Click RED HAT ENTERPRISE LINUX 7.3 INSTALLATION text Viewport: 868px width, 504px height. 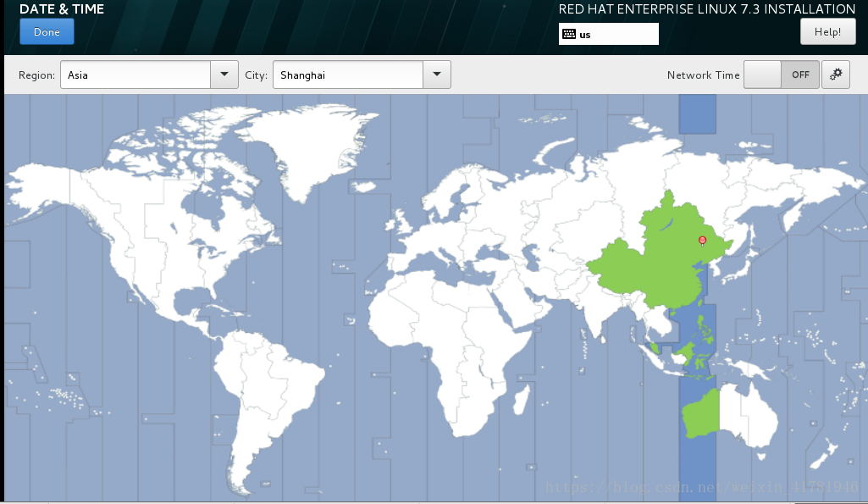(x=707, y=8)
